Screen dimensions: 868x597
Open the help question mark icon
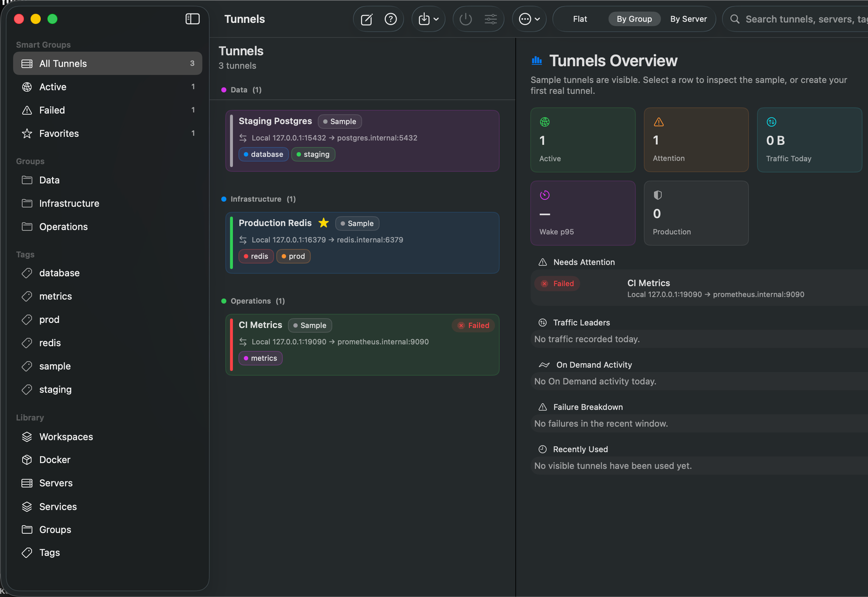point(391,20)
